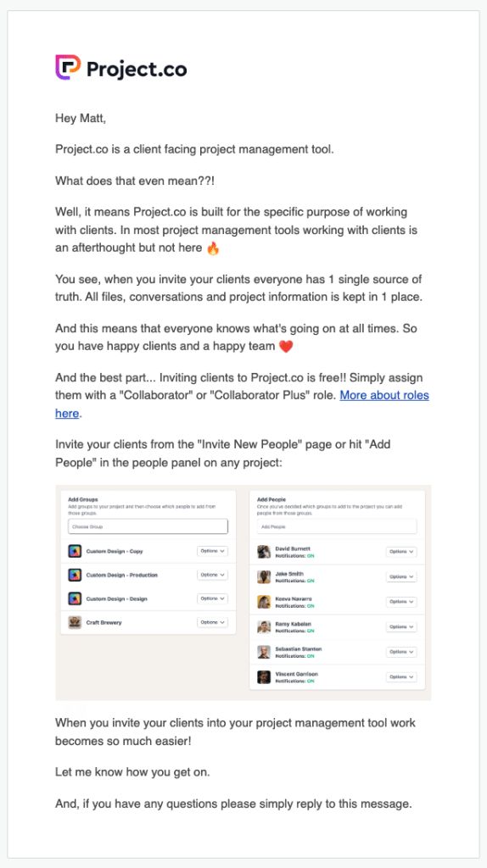Click Jake Smith's profile picture
Screen dimensions: 487x868
click(264, 576)
